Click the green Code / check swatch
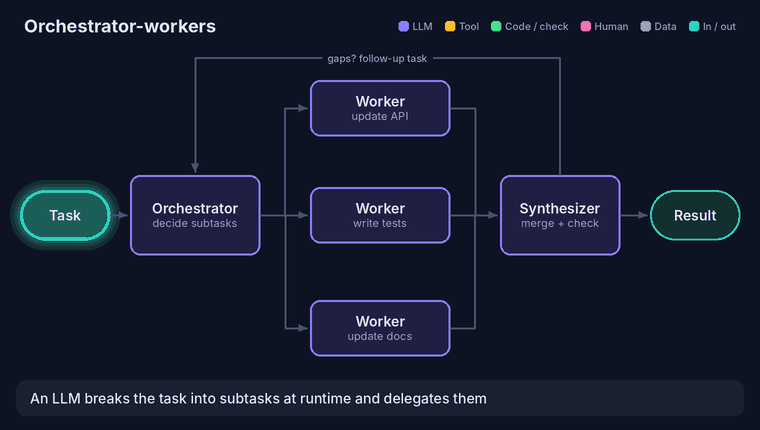This screenshot has height=430, width=760. click(496, 26)
